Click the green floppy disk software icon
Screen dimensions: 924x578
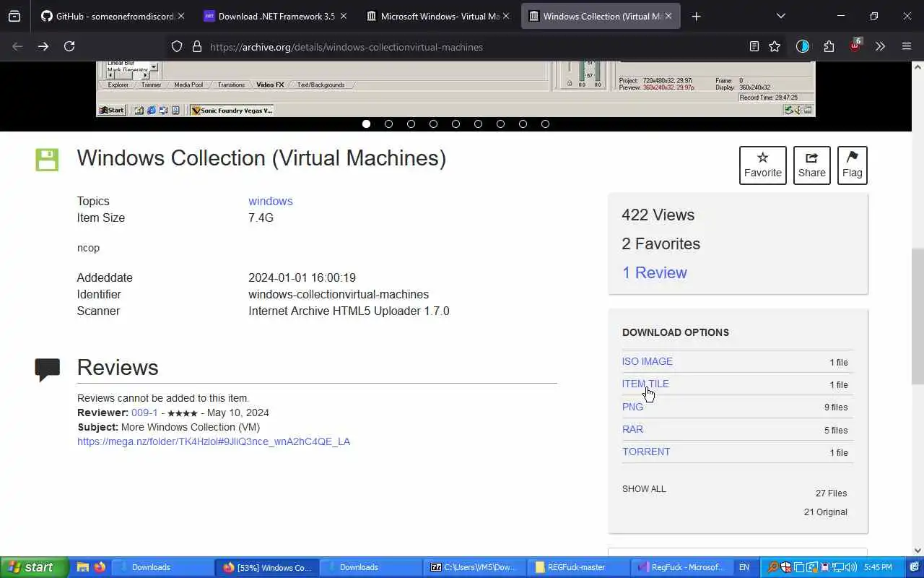(47, 159)
